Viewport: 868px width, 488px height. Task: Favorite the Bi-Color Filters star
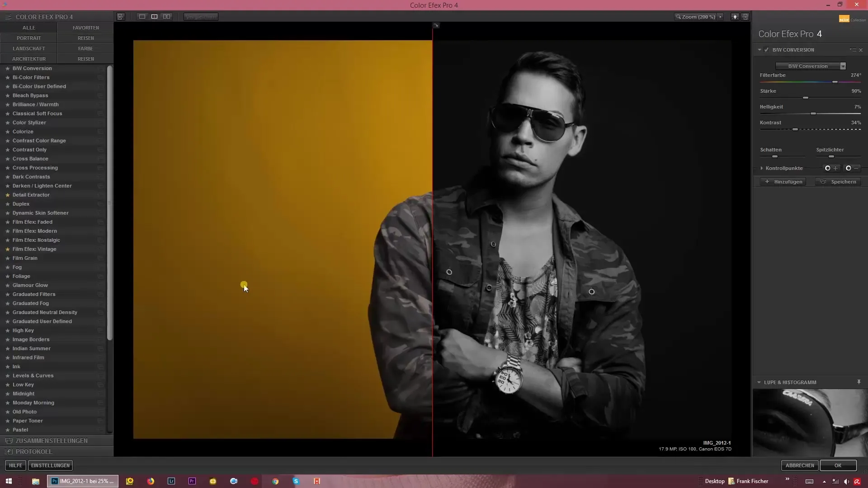tap(7, 78)
